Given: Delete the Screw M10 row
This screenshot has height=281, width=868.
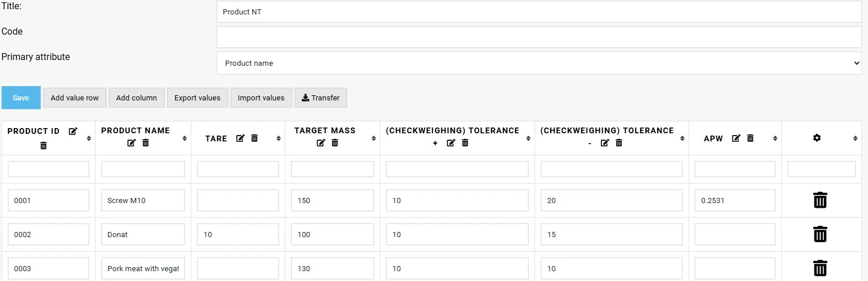Looking at the screenshot, I should pyautogui.click(x=820, y=200).
